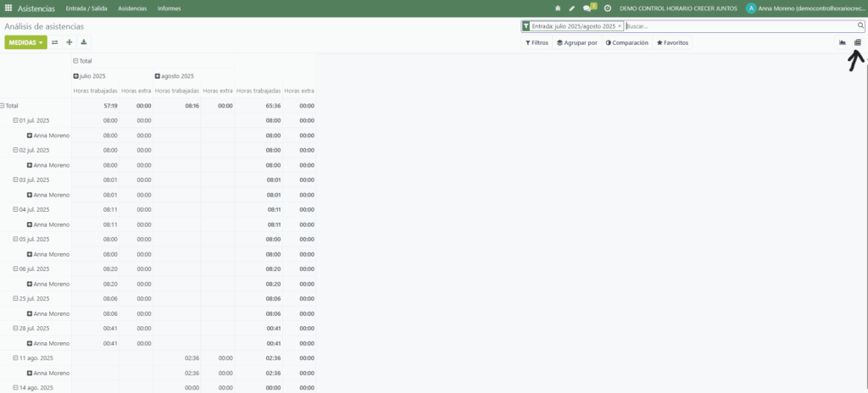Image resolution: width=868 pixels, height=393 pixels.
Task: Open the Filtros dropdown
Action: click(537, 42)
